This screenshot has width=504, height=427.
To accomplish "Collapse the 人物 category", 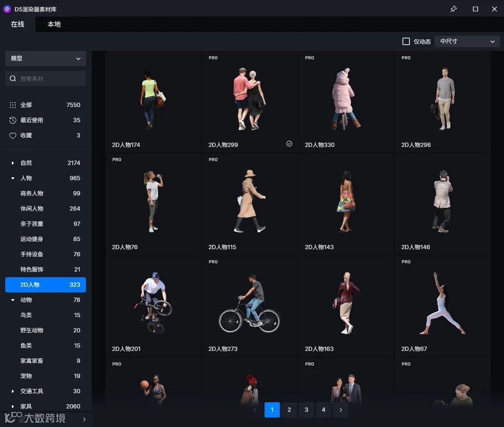I will tap(13, 178).
